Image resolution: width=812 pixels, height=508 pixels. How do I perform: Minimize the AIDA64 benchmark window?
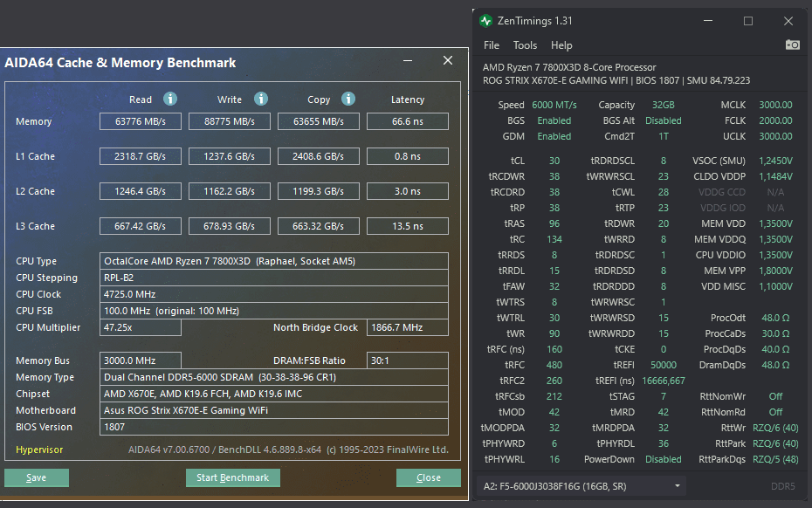point(408,60)
